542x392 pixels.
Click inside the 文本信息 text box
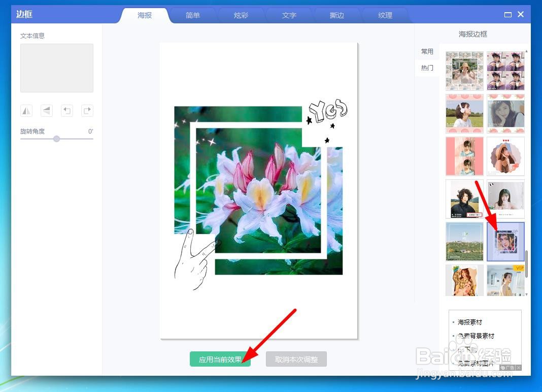(57, 68)
